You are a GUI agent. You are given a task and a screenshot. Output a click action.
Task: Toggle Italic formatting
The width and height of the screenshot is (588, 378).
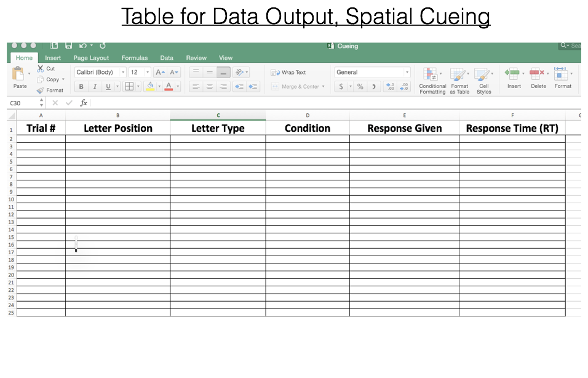[95, 87]
